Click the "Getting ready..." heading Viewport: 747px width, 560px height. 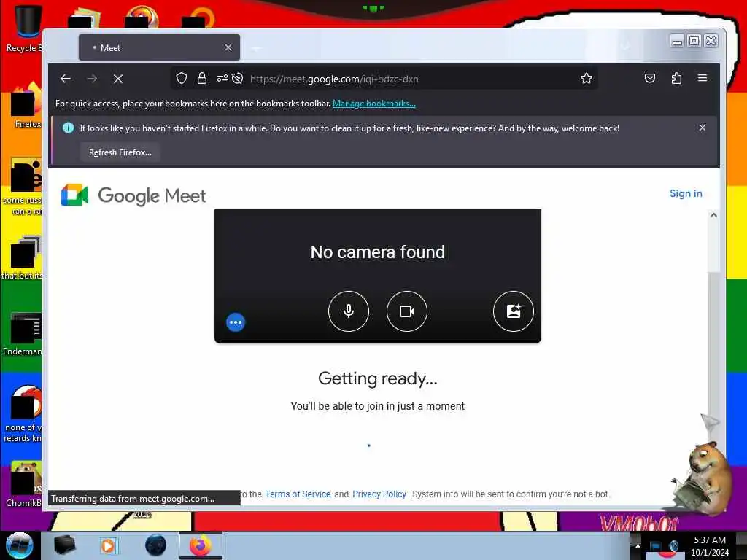coord(377,378)
